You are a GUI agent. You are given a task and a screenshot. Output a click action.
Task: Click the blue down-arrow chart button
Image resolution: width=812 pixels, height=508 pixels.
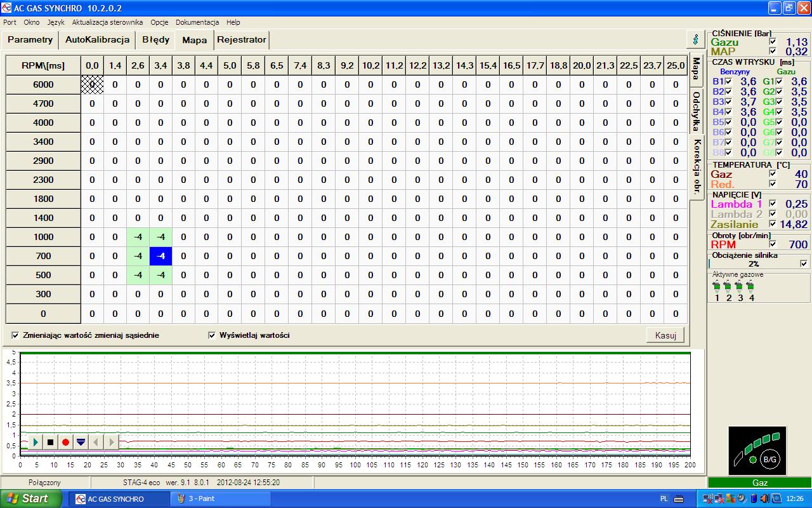coord(81,442)
